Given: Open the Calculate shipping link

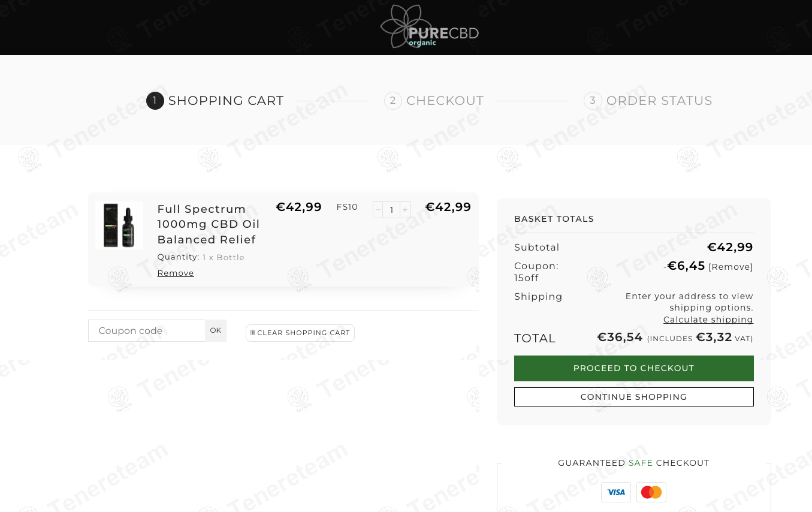Looking at the screenshot, I should click(x=708, y=320).
